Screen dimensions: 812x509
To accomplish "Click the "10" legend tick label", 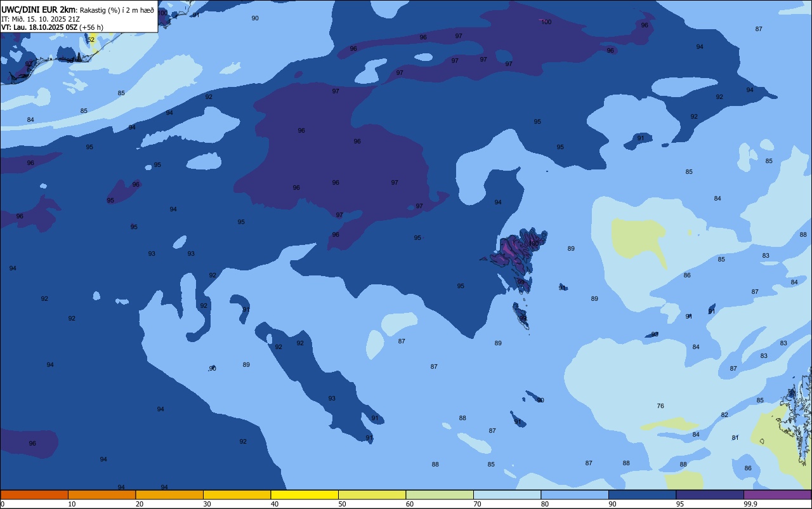I will [x=72, y=504].
